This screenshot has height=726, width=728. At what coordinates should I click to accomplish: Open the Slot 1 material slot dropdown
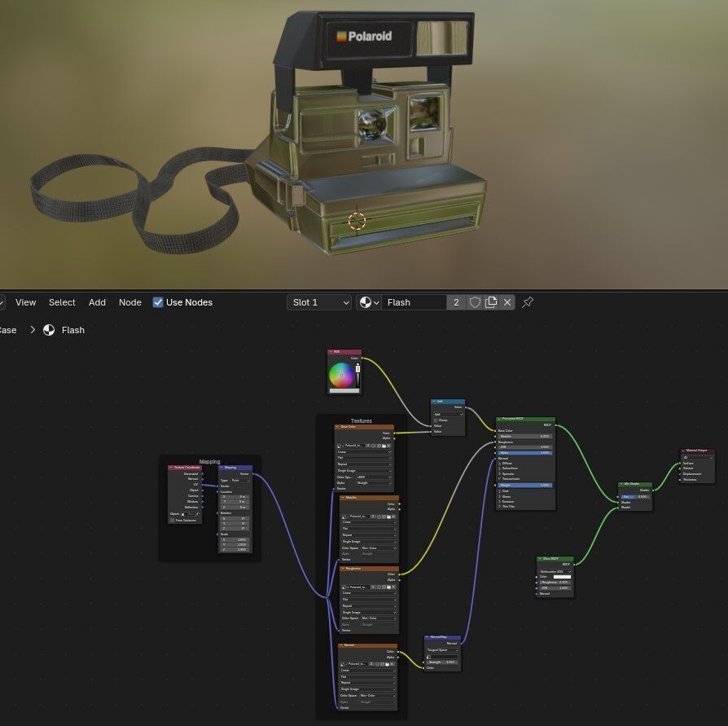pos(319,302)
